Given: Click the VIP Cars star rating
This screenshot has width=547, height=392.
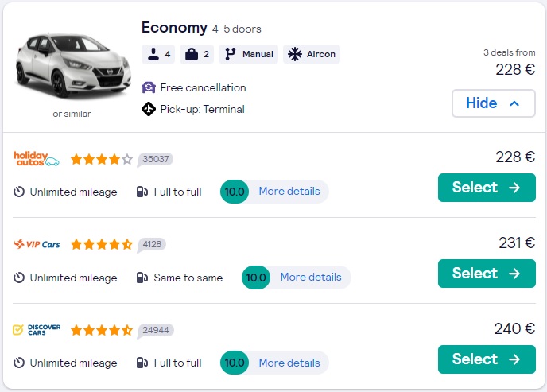Looking at the screenshot, I should pos(101,245).
